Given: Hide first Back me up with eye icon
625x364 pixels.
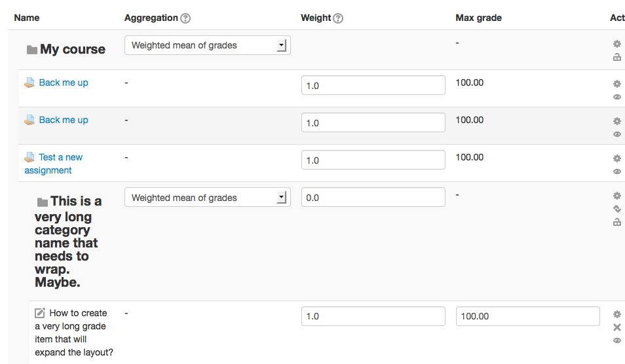Looking at the screenshot, I should coord(616,97).
